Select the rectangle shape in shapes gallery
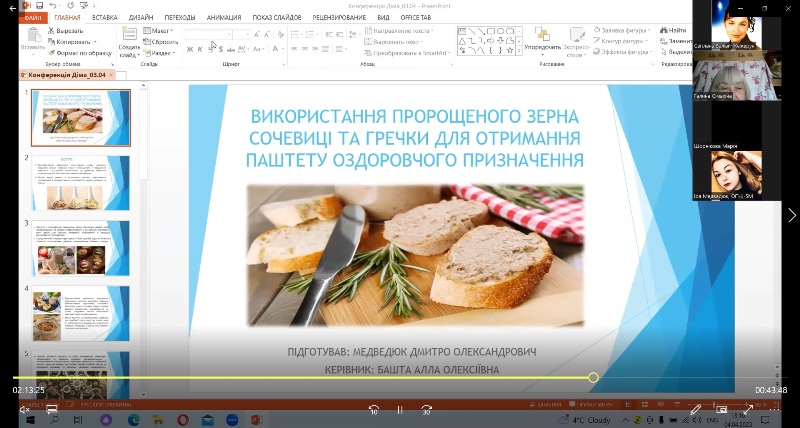This screenshot has width=800, height=428. click(x=490, y=31)
